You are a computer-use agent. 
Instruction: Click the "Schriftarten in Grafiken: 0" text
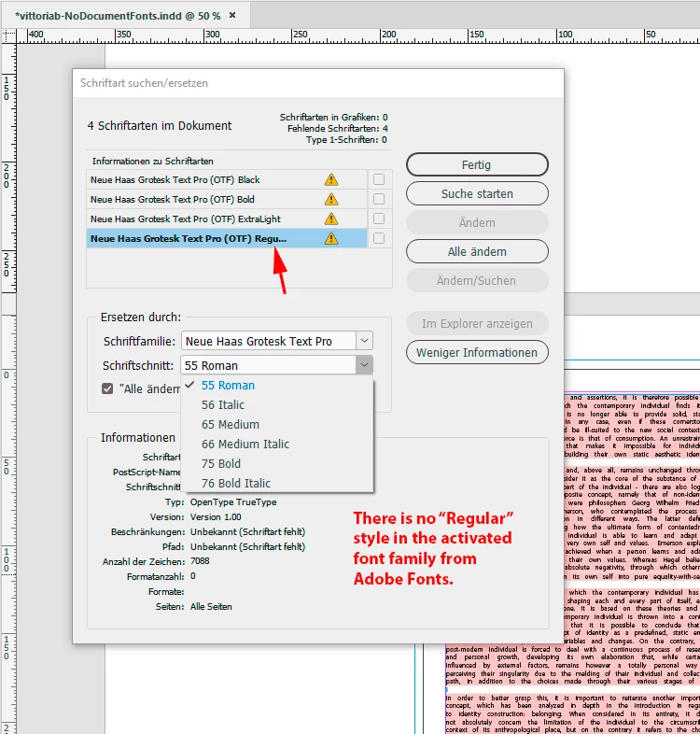tap(333, 117)
